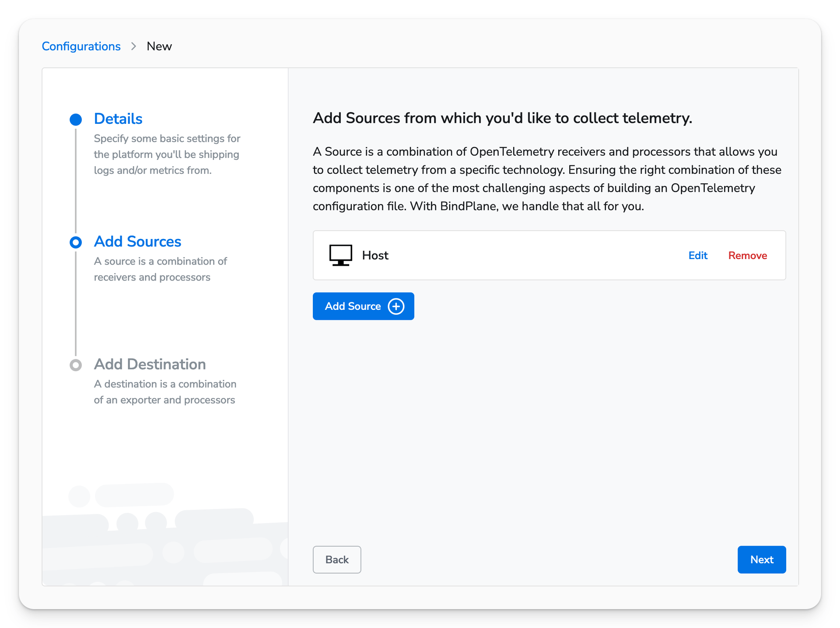Click the desktop monitor icon on Host

click(x=341, y=255)
